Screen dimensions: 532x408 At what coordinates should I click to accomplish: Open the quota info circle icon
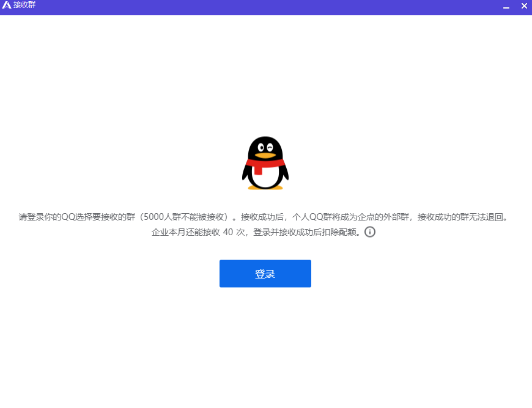tap(370, 232)
